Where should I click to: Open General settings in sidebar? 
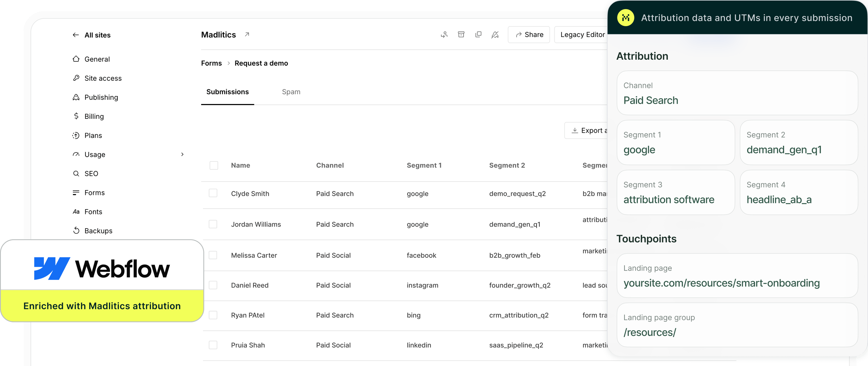pos(97,59)
